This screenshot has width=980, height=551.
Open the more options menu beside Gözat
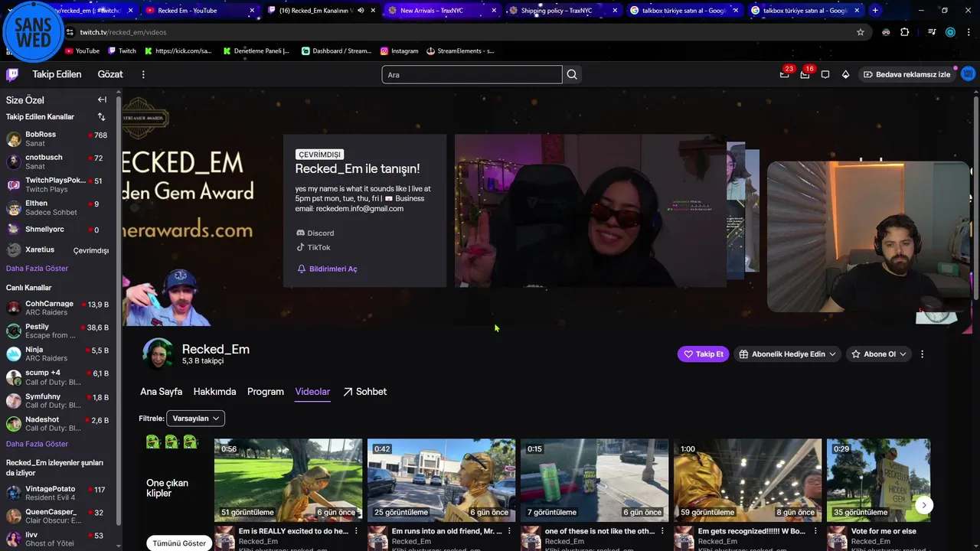[x=143, y=74]
